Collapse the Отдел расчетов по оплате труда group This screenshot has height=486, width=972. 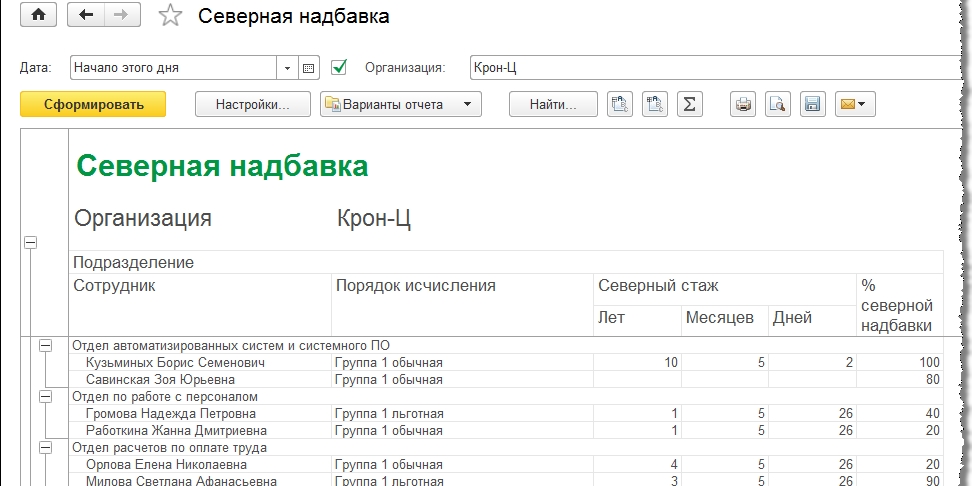click(x=45, y=448)
